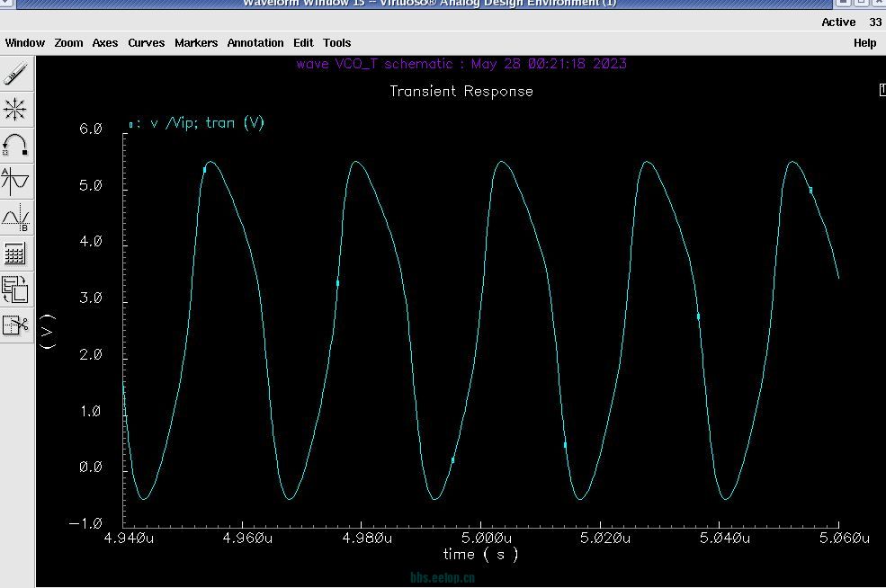886x588 pixels.
Task: Open the Tools menu
Action: click(x=336, y=43)
